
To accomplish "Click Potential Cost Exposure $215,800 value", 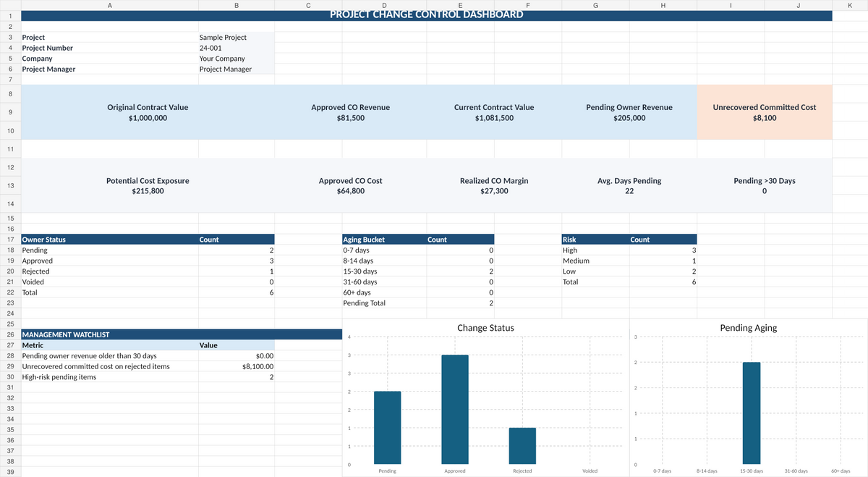I will [x=148, y=191].
